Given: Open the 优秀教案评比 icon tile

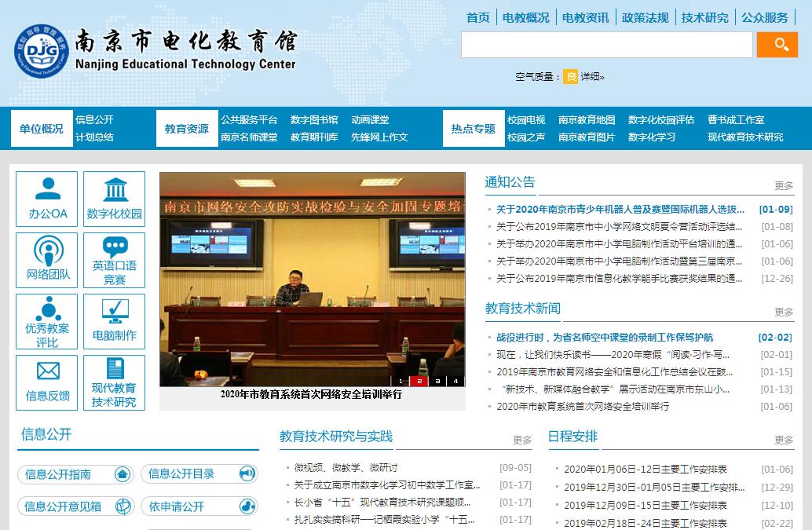Looking at the screenshot, I should point(47,320).
